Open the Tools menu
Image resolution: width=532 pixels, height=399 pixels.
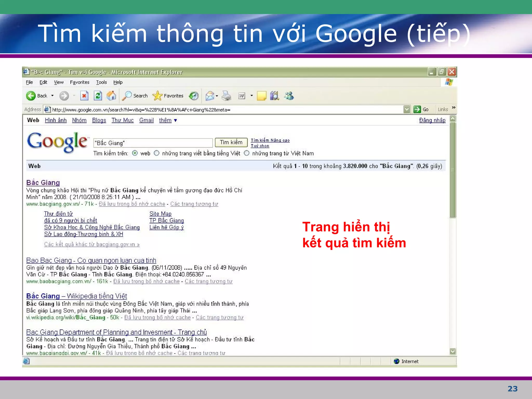click(101, 82)
